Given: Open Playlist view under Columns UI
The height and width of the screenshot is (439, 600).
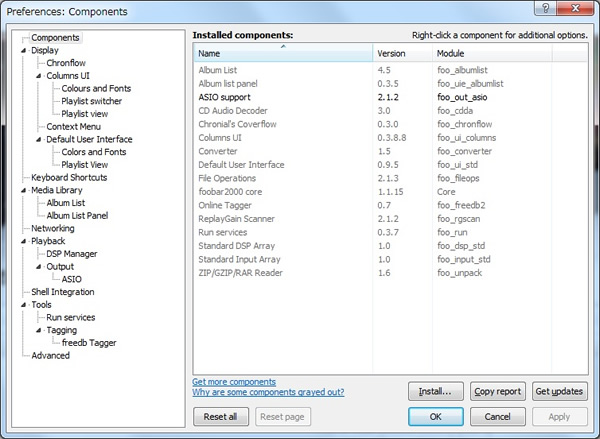Looking at the screenshot, I should pyautogui.click(x=85, y=114).
